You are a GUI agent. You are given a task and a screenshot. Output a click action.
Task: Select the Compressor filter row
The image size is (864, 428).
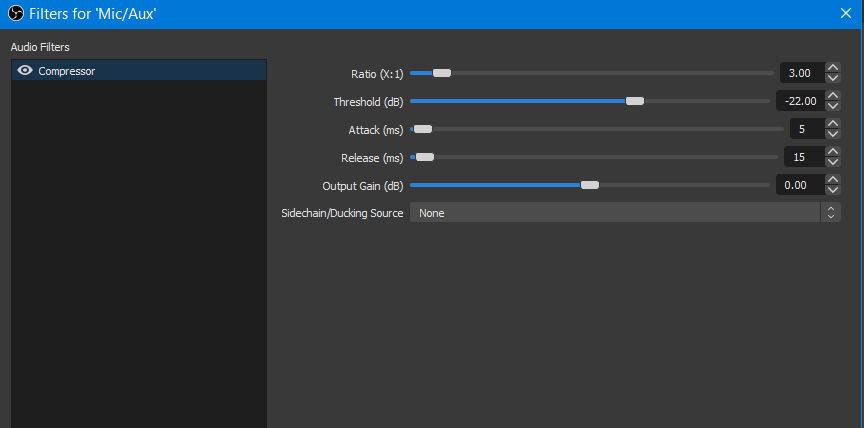139,71
